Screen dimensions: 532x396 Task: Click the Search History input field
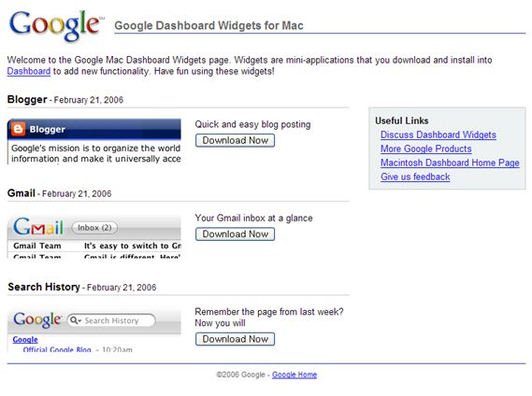click(111, 320)
